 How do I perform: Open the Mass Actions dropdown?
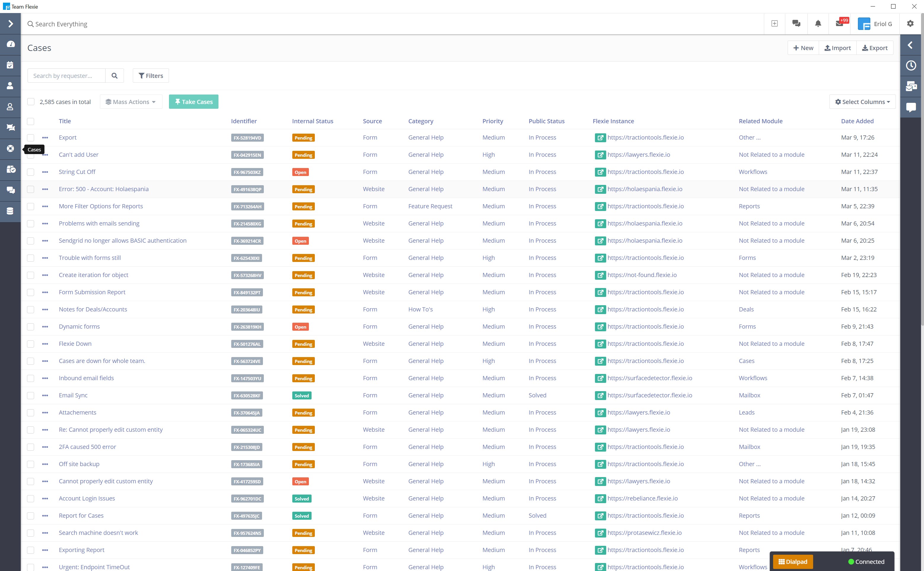[x=131, y=102]
